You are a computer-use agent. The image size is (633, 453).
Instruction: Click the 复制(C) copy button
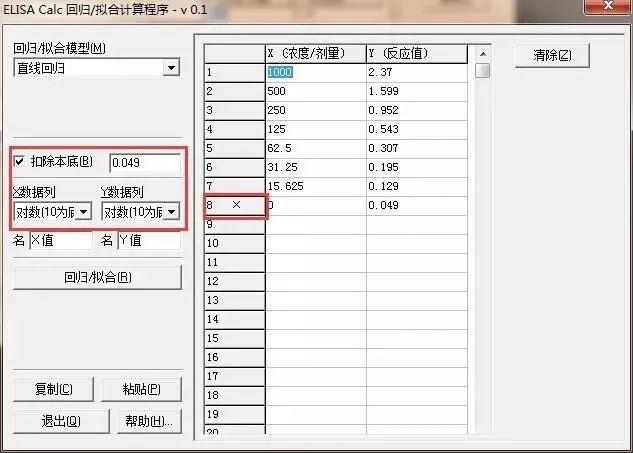[x=53, y=389]
